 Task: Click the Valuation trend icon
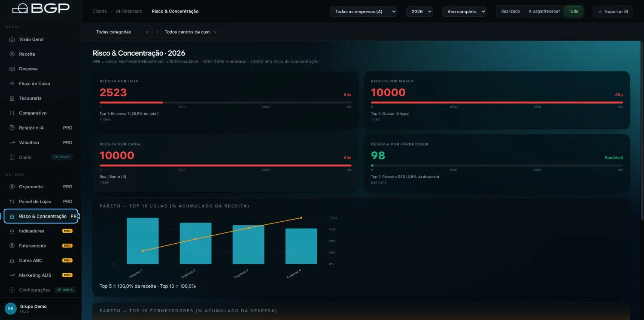pyautogui.click(x=12, y=142)
